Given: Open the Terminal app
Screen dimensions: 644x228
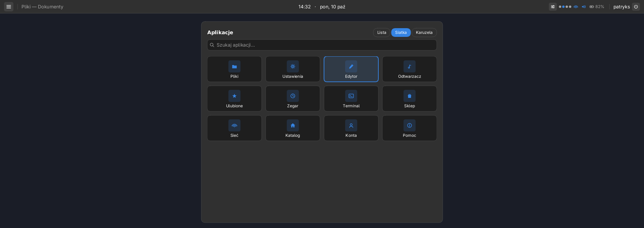Looking at the screenshot, I should pos(351,99).
